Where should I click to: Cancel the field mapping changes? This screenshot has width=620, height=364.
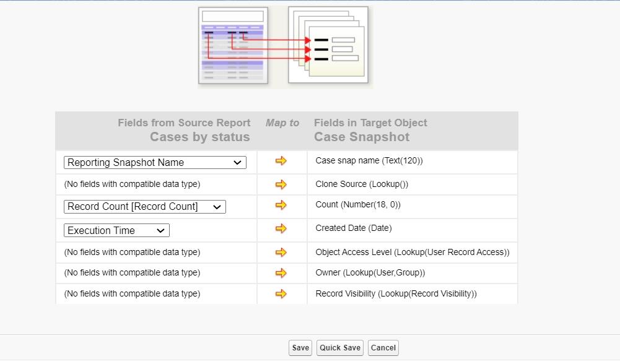[x=383, y=348]
